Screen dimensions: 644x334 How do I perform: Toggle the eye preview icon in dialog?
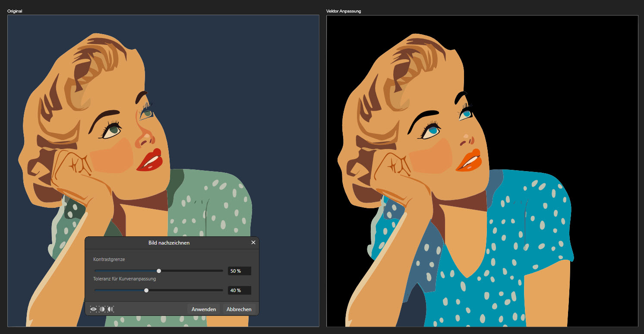coord(93,309)
